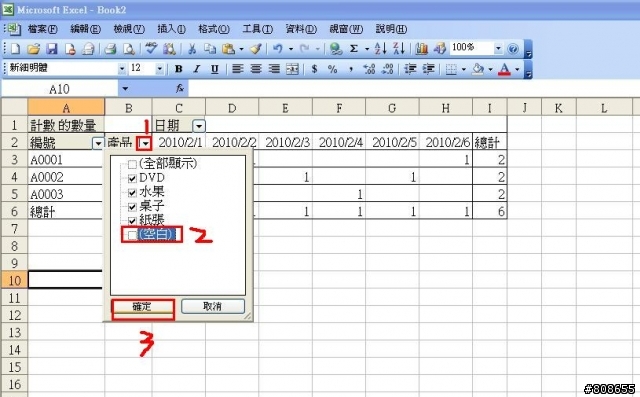
Task: Align text right
Action: tap(274, 69)
